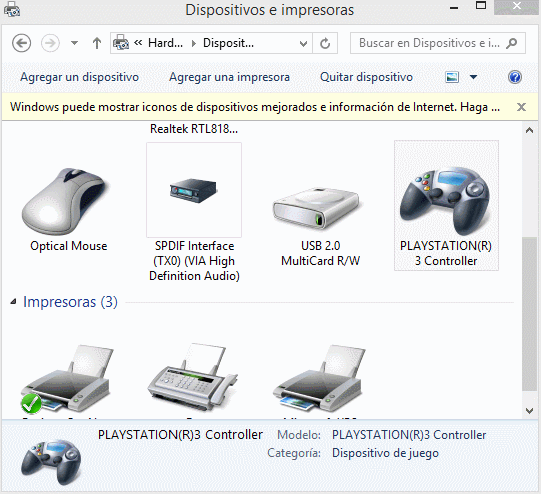
Task: Click the vertical scrollbar thumb
Action: 529,314
